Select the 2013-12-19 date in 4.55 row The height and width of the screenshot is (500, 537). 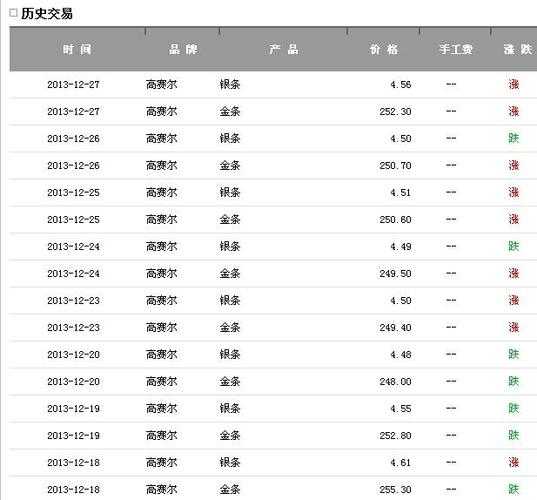pos(73,409)
